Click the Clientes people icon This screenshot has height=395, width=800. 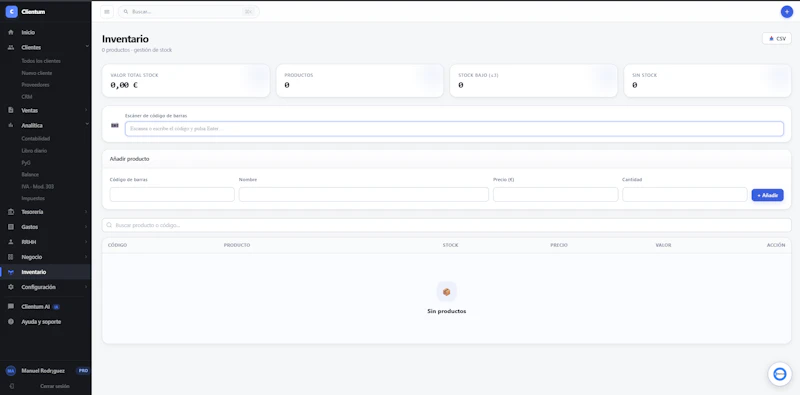pos(11,47)
